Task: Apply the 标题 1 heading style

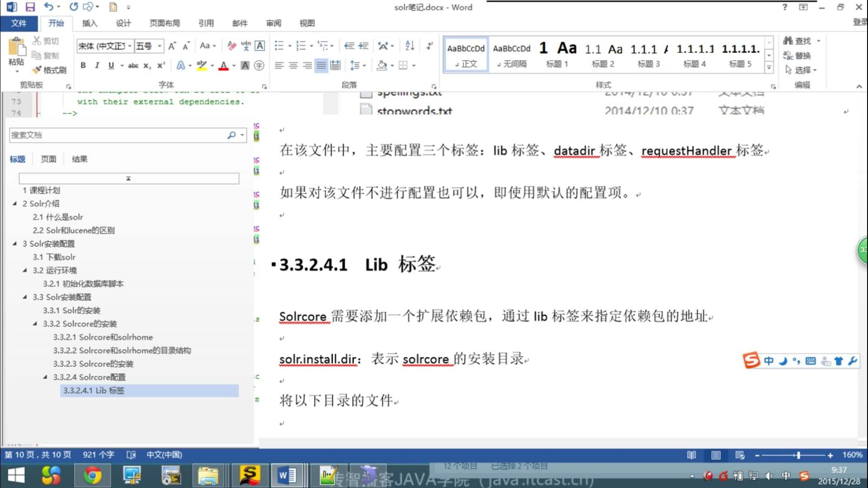Action: (557, 54)
